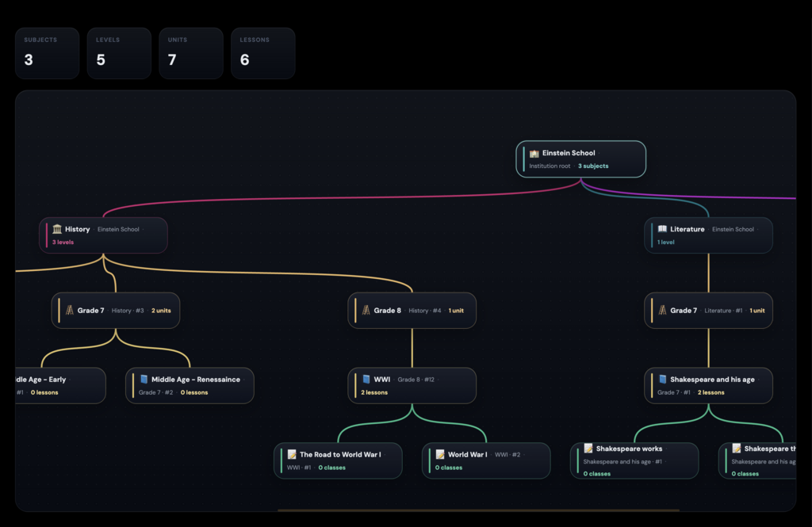Click the History museum icon
The width and height of the screenshot is (812, 527).
[x=57, y=229]
